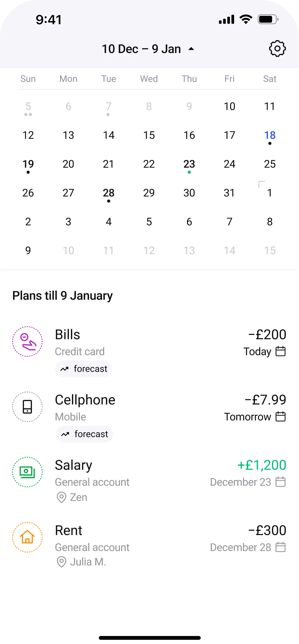The height and width of the screenshot is (644, 299).
Task: Tap the green Salary cash icon
Action: click(28, 472)
